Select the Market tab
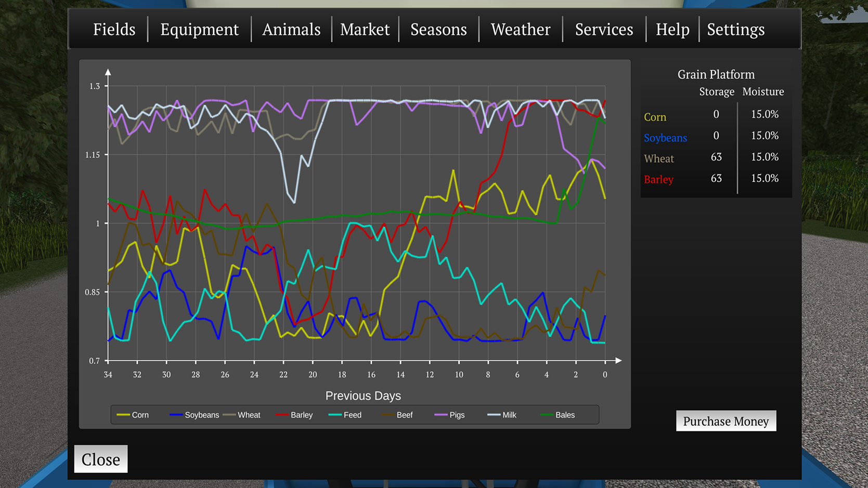The image size is (868, 488). coord(365,30)
